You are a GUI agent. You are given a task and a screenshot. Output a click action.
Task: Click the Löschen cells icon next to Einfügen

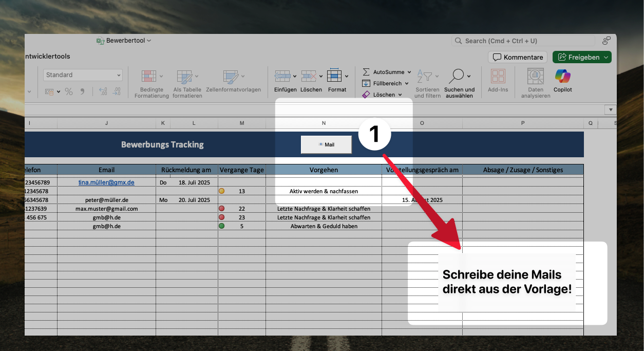(309, 76)
